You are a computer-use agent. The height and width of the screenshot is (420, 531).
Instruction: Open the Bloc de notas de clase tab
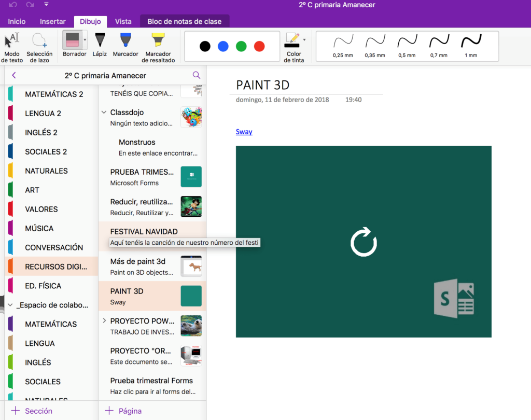coord(185,21)
